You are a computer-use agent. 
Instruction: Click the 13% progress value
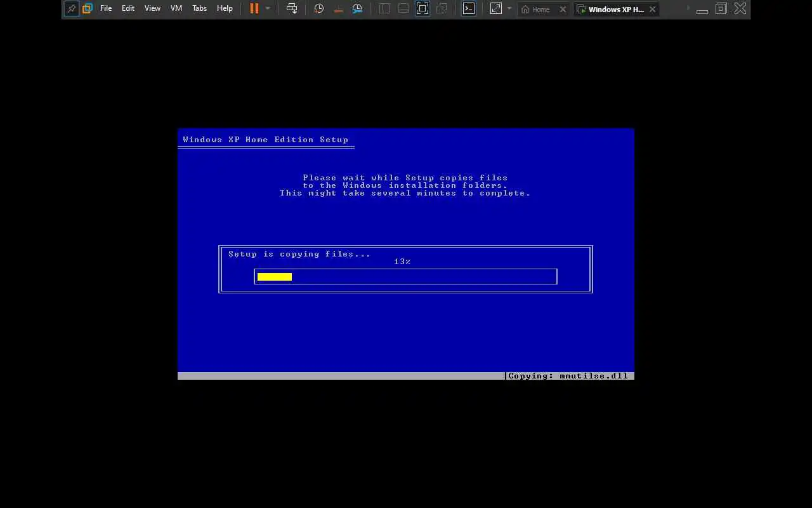402,262
